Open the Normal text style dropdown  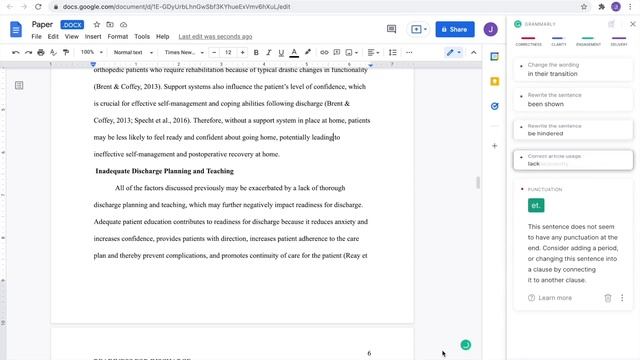133,52
